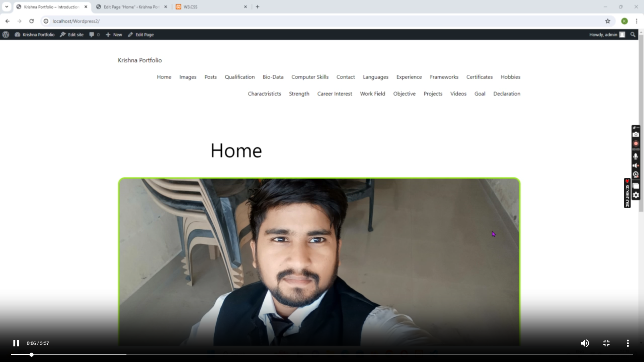Open the Chrome three-dot menu

pos(637,21)
